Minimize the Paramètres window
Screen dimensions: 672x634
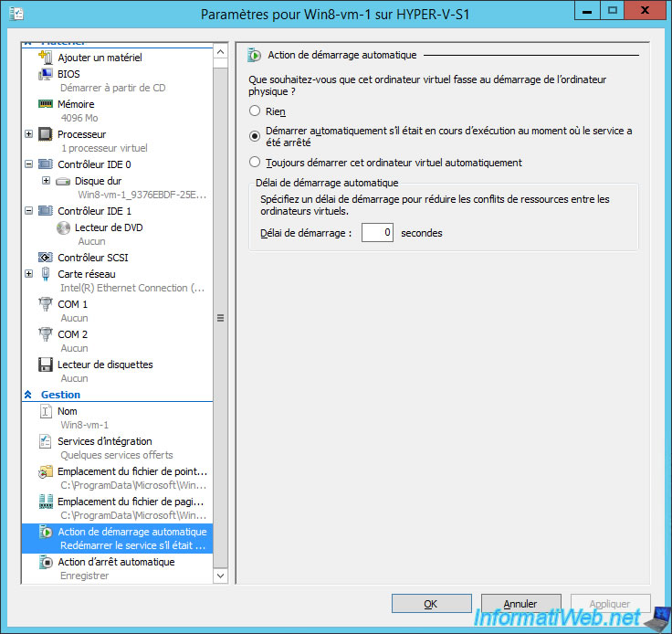(587, 10)
